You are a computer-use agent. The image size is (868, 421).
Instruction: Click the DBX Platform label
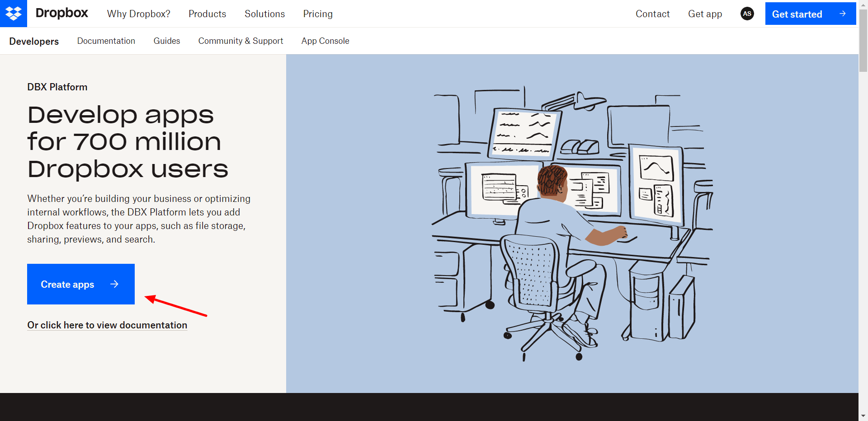57,87
